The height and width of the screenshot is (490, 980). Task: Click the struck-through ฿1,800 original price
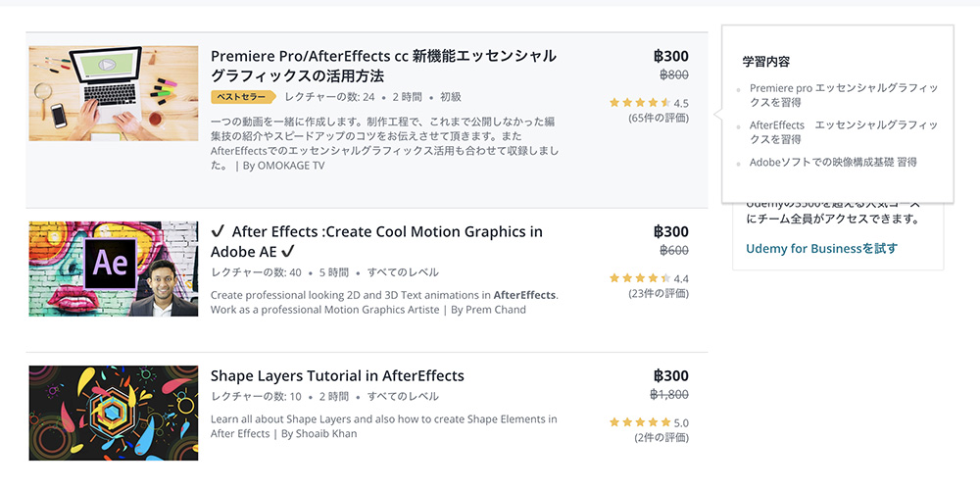pos(669,394)
